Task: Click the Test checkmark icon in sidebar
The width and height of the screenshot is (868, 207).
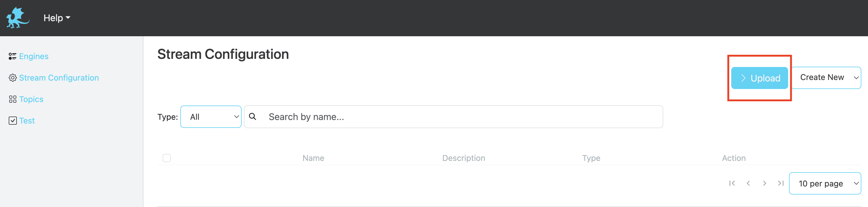Action: point(12,121)
